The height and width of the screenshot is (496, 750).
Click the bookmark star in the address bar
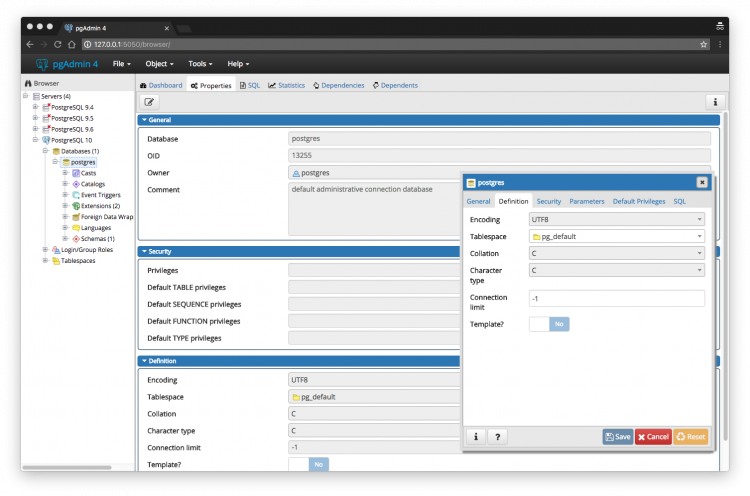click(704, 44)
